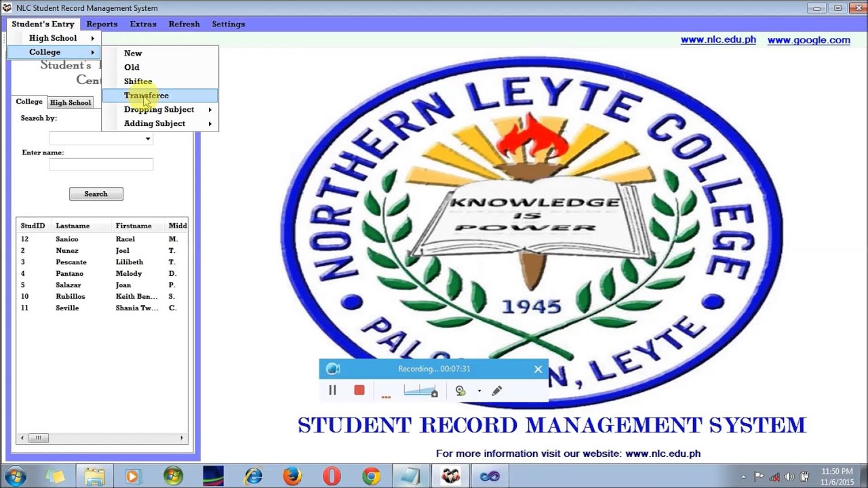Click the webcam add icon in recorder

tap(460, 391)
